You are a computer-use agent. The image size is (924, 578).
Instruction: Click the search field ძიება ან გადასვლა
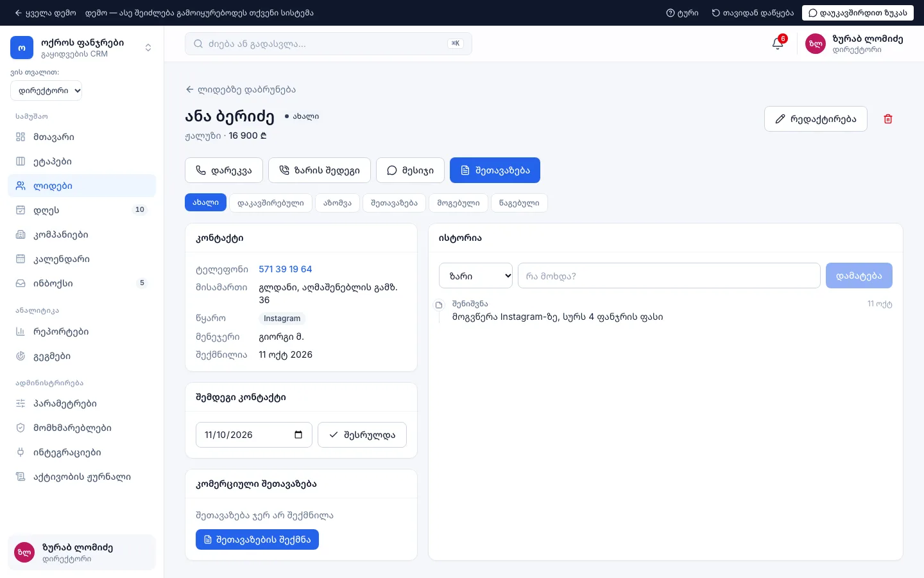coord(329,44)
